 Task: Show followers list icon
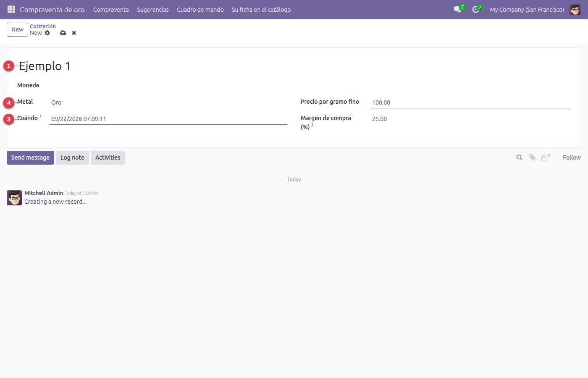point(546,157)
